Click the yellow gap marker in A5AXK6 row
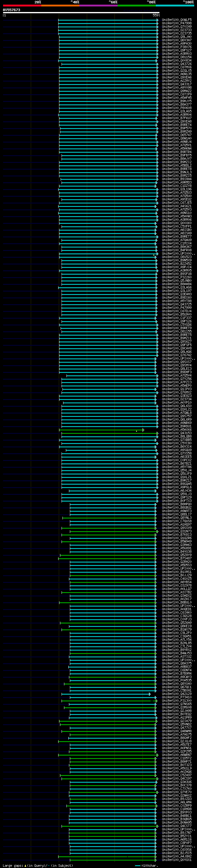 [x=136, y=431]
